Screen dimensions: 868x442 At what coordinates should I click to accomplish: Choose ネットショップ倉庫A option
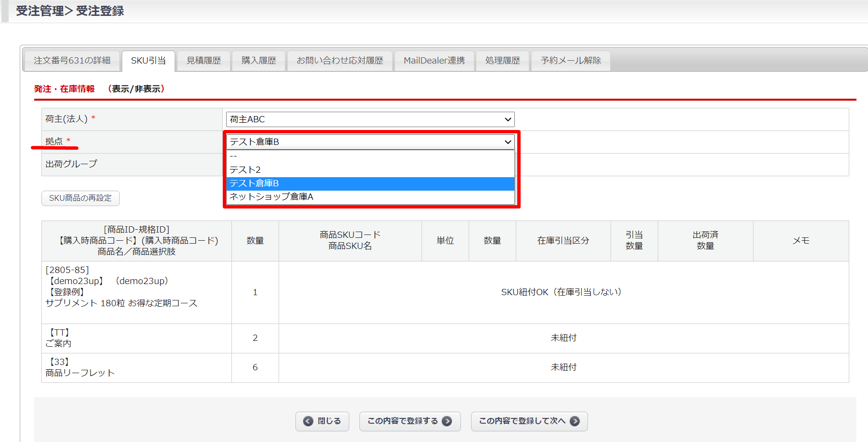coord(370,197)
